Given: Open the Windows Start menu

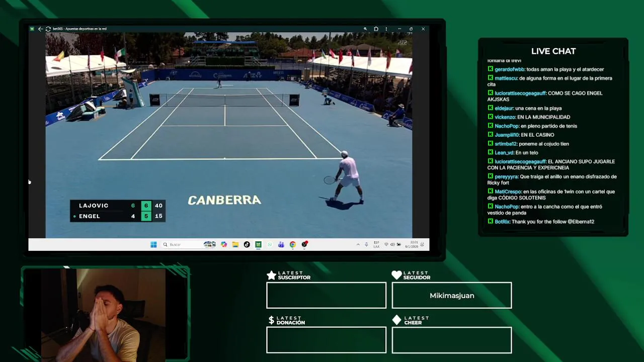Looking at the screenshot, I should (x=153, y=244).
